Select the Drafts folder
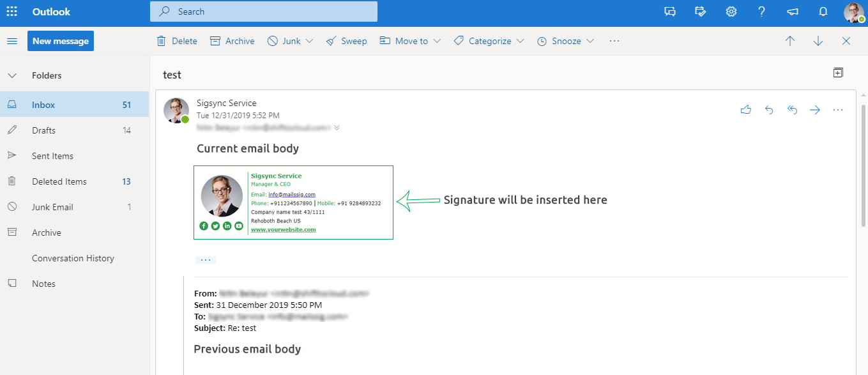The image size is (868, 375). (43, 130)
